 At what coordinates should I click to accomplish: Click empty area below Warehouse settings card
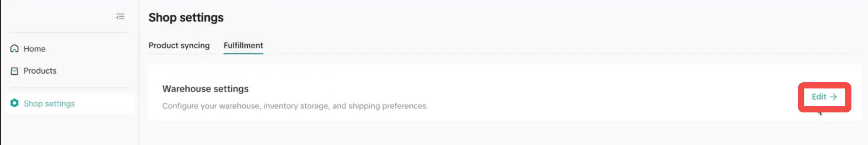(x=472, y=133)
